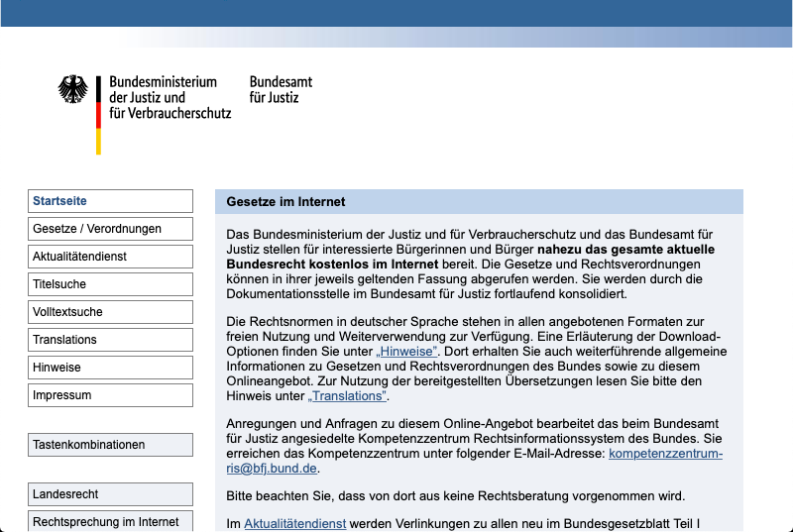Open the Titelsuche page

[110, 284]
